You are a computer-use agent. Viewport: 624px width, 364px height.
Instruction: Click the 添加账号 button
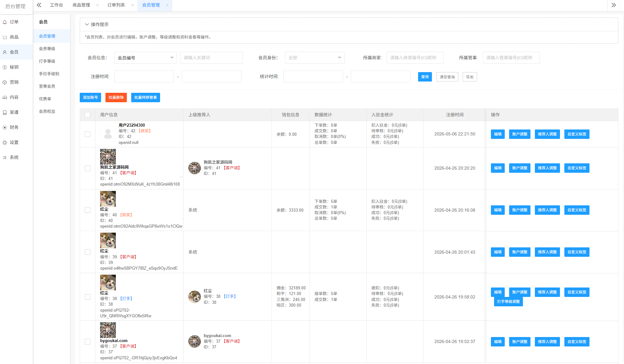pyautogui.click(x=90, y=98)
